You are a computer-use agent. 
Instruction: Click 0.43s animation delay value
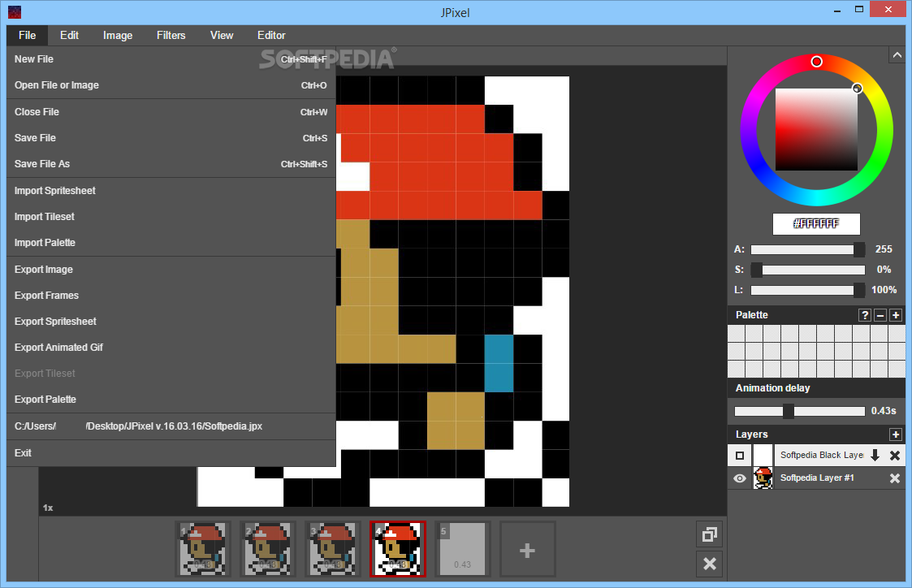pyautogui.click(x=884, y=411)
